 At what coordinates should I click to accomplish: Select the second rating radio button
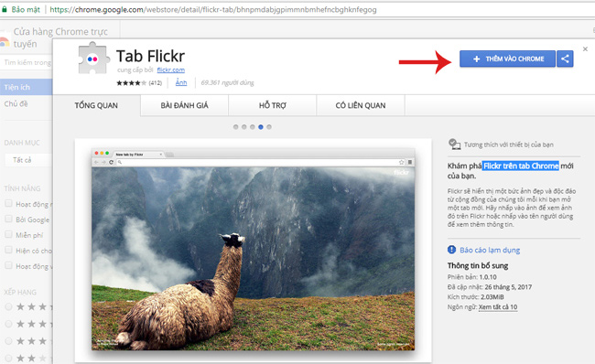[x=8, y=324]
